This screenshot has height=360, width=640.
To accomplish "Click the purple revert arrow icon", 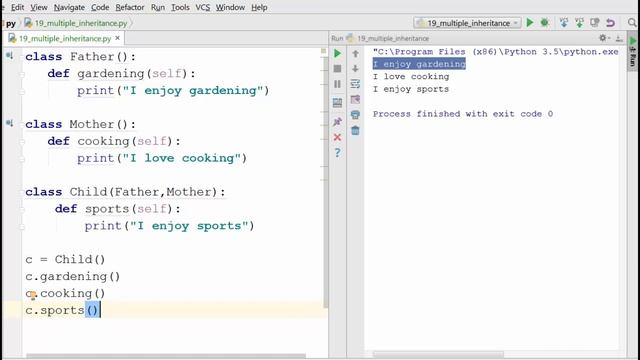I will (x=610, y=23).
